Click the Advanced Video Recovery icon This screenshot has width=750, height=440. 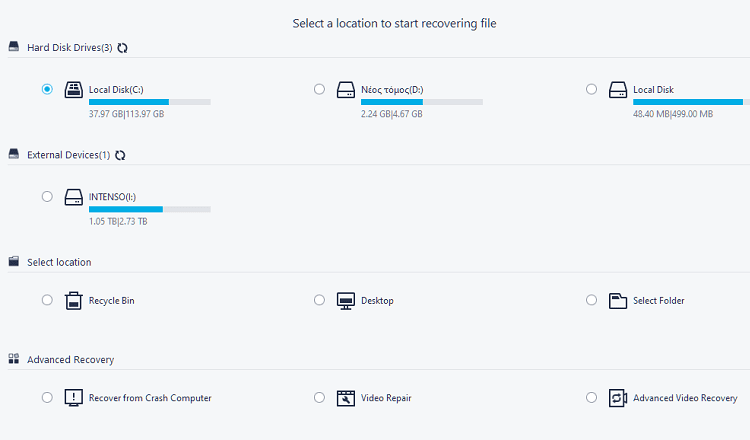(x=618, y=398)
